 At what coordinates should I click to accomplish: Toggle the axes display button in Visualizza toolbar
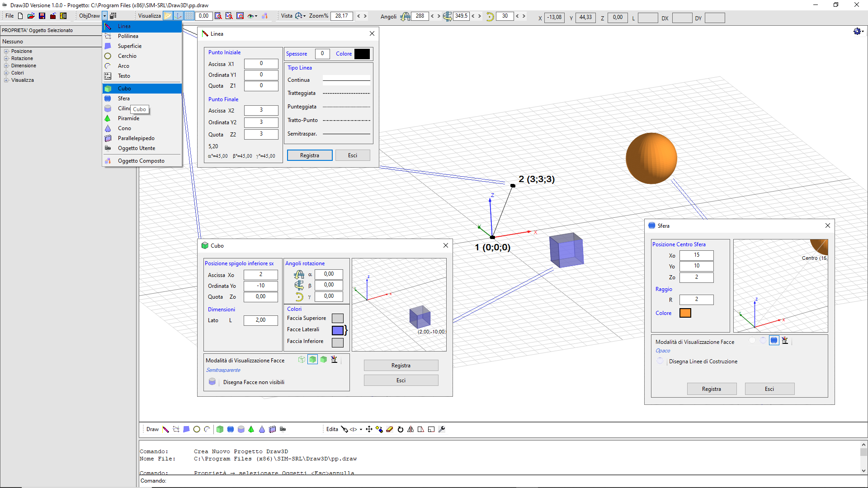tap(179, 16)
